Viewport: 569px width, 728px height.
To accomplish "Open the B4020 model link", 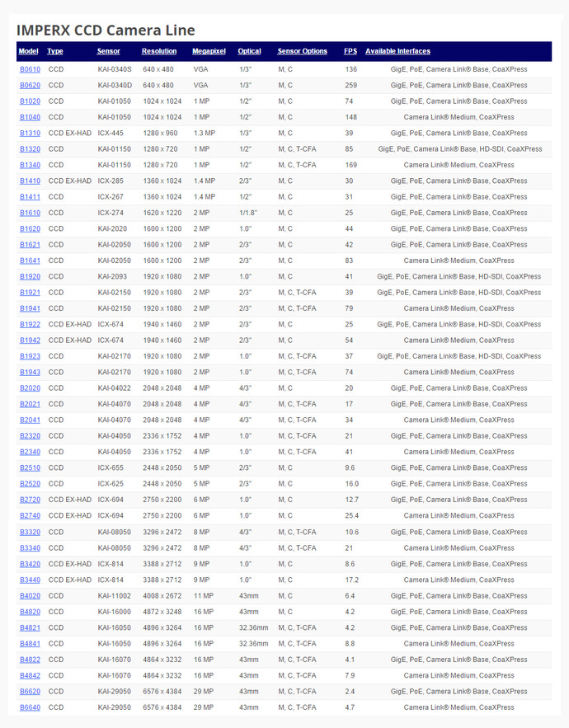I will tap(31, 596).
